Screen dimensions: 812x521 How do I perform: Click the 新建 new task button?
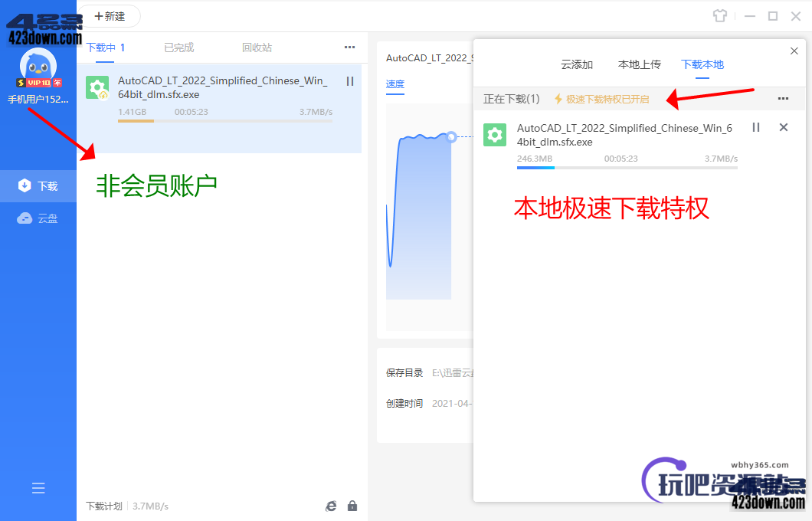(x=110, y=16)
